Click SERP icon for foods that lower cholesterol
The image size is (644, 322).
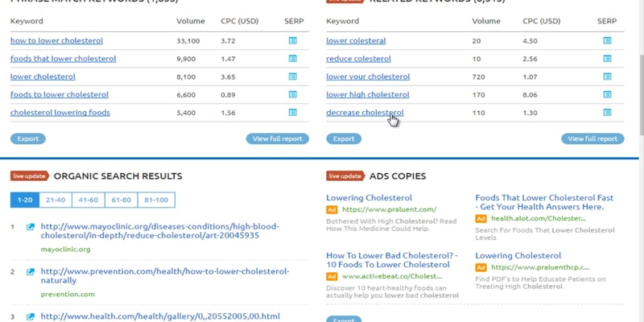292,59
